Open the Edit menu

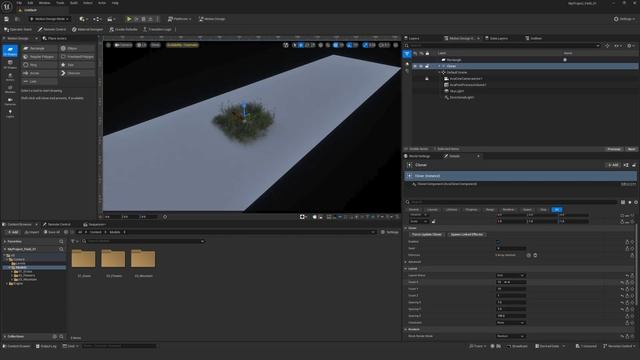31,3
